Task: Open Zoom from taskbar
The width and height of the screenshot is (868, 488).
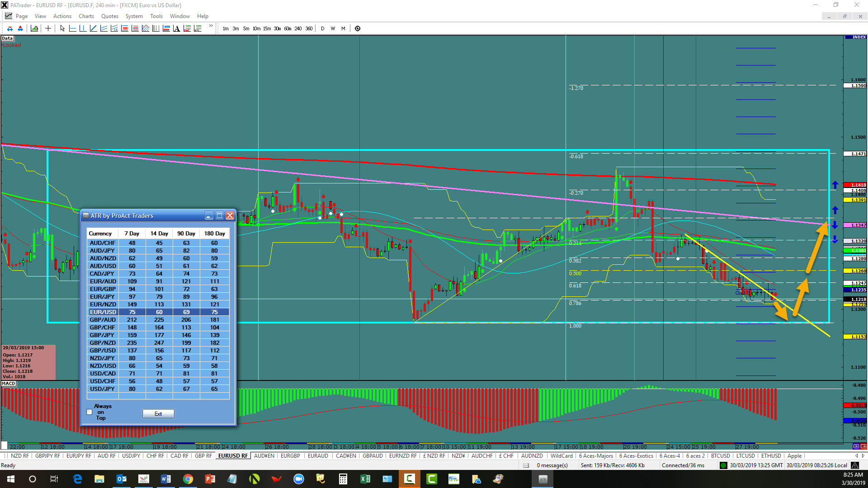Action: coord(299,479)
